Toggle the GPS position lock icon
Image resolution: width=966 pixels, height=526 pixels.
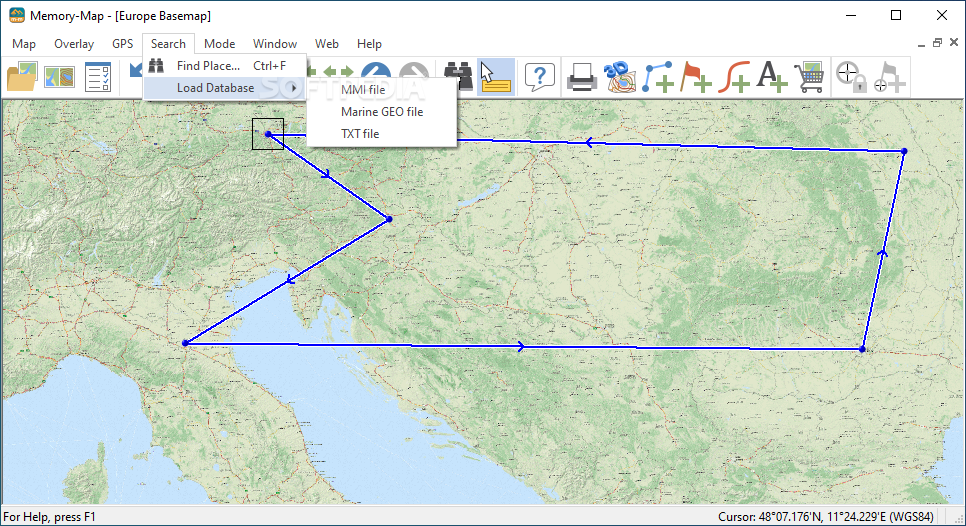click(851, 77)
